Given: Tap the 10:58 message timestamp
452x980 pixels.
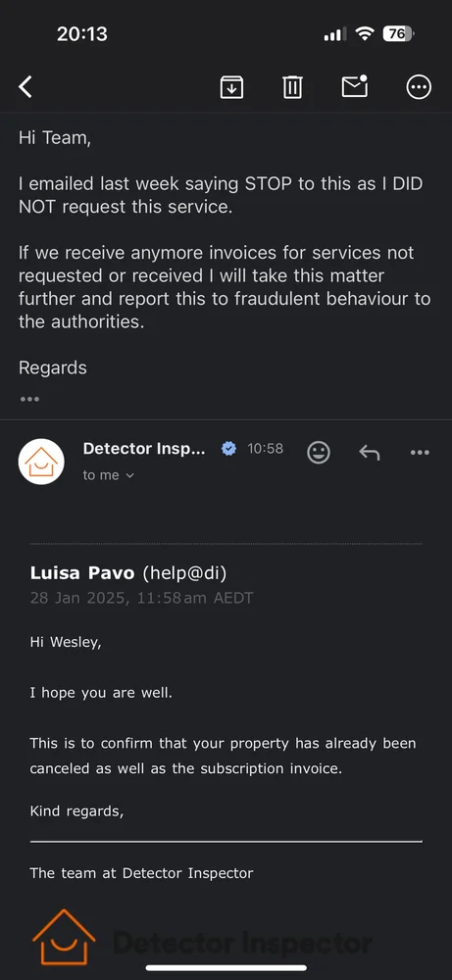Looking at the screenshot, I should (265, 448).
